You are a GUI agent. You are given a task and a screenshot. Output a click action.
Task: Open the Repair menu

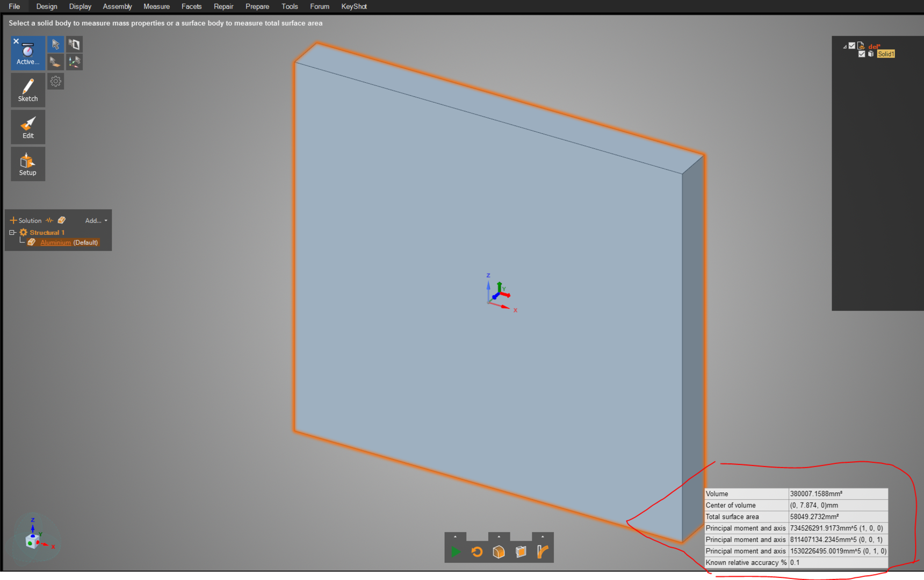point(223,6)
